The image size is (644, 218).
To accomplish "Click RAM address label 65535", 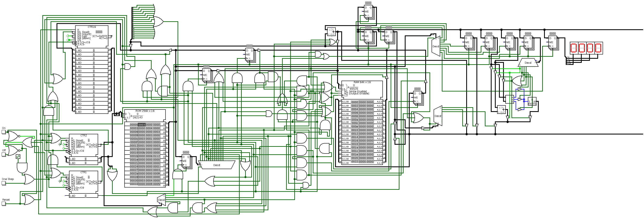I will (x=354, y=89).
